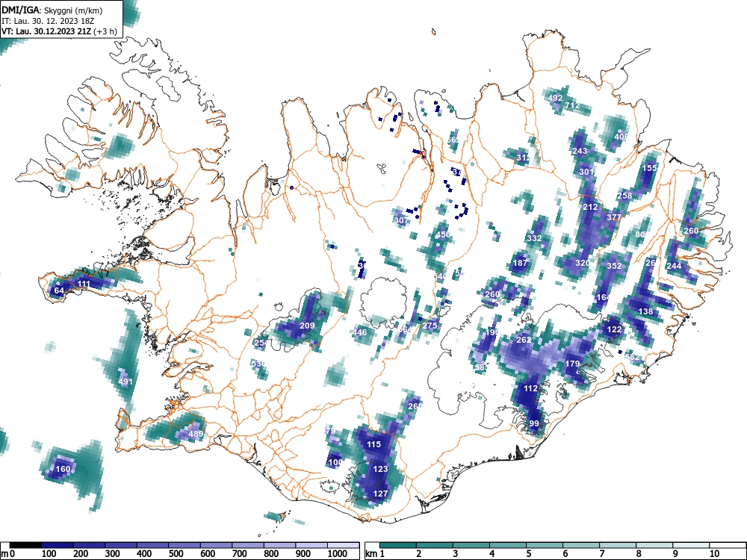Click the '244' visibility value in the east
The image size is (747, 560).
pos(674,266)
